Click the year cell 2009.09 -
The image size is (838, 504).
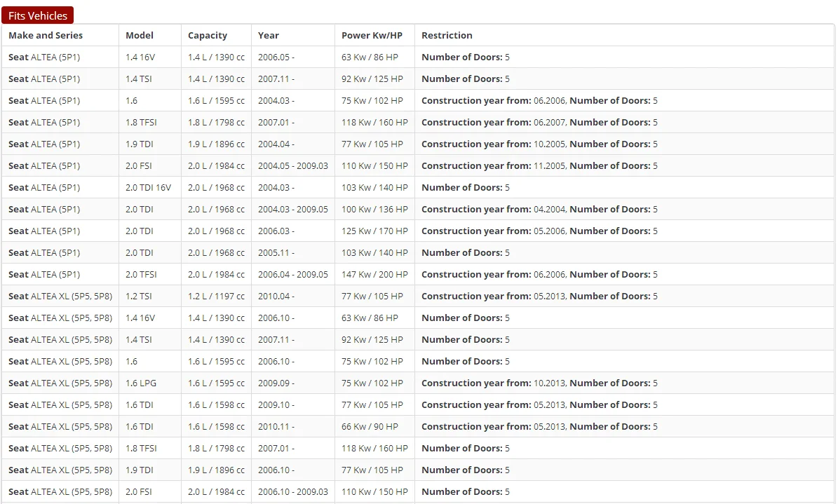point(276,383)
